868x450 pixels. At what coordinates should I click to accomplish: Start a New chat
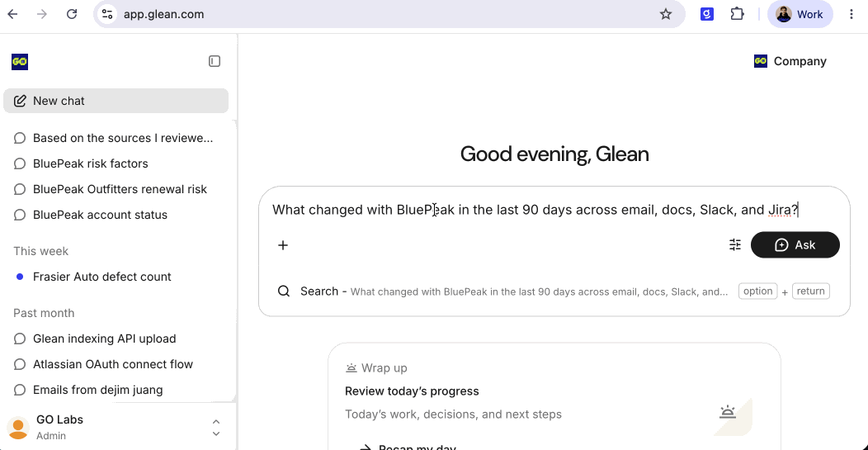tap(116, 101)
